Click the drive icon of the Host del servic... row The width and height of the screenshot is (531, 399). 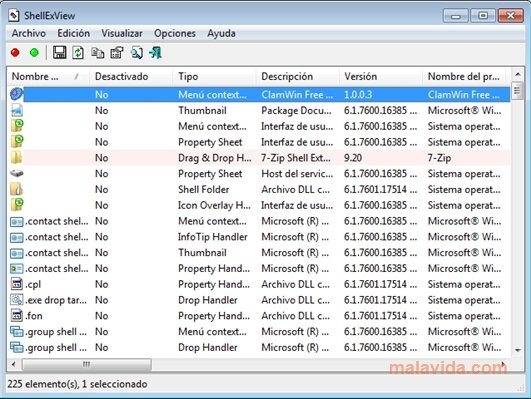(17, 173)
